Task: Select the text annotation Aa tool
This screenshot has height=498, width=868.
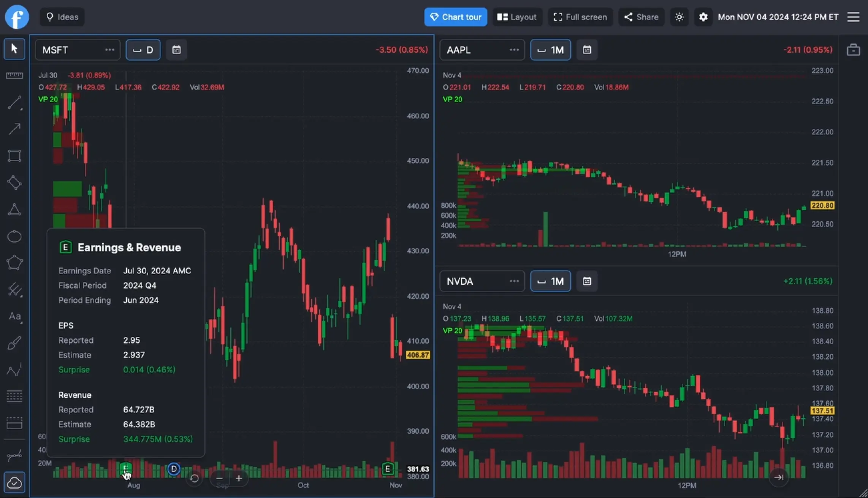Action: point(14,317)
